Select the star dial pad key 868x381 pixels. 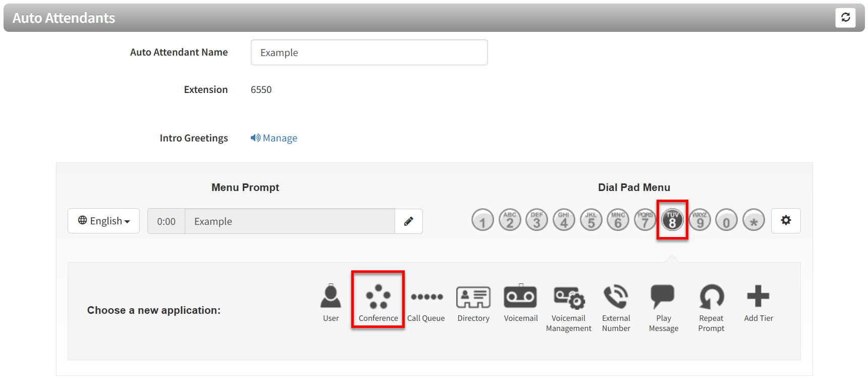tap(753, 220)
